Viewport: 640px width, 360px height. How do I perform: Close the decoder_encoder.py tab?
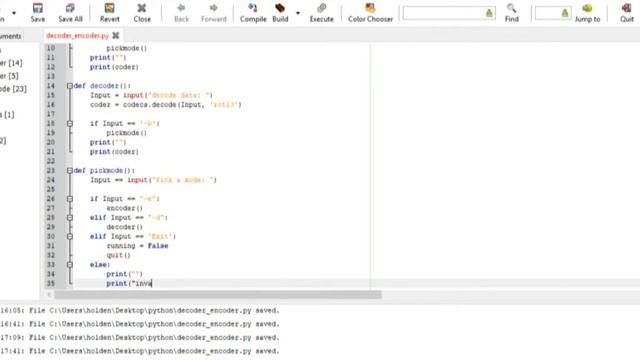click(116, 36)
